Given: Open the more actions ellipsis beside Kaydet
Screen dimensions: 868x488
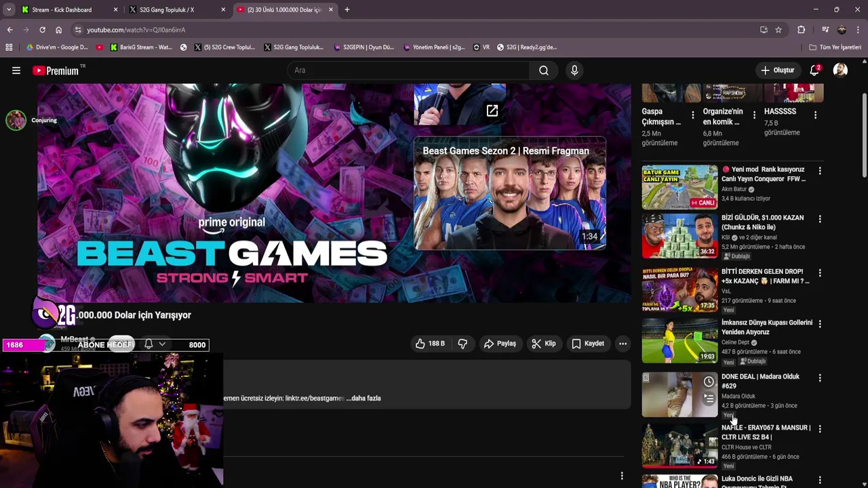Looking at the screenshot, I should point(623,344).
